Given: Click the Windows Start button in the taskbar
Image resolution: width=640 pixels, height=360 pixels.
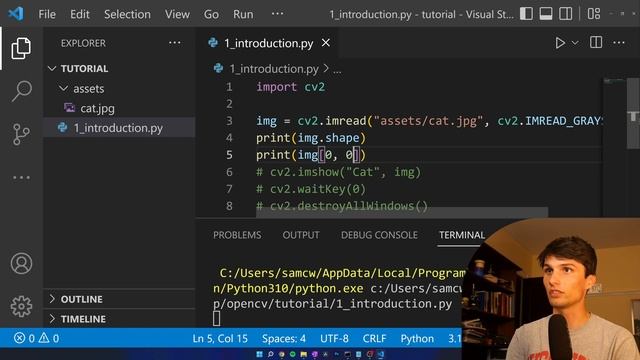Looking at the screenshot, I should tap(259, 354).
